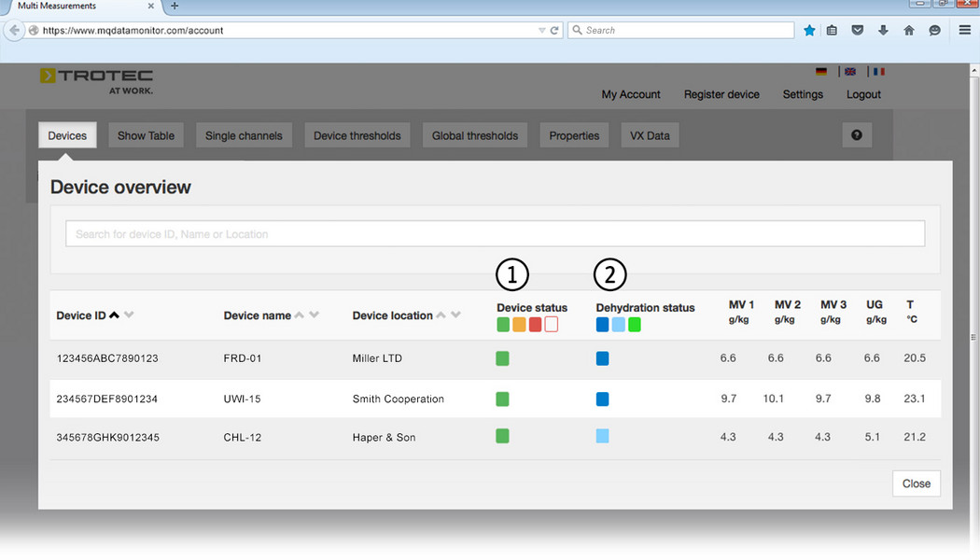Image resolution: width=980 pixels, height=560 pixels.
Task: Click the blue dehydration square for FRD-01
Action: tap(603, 358)
